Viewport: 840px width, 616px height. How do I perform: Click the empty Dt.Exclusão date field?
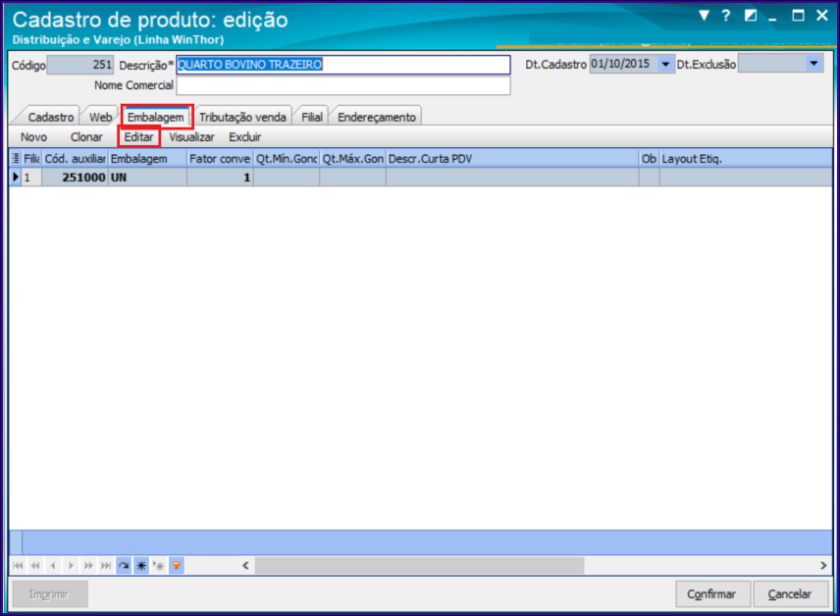[x=772, y=65]
